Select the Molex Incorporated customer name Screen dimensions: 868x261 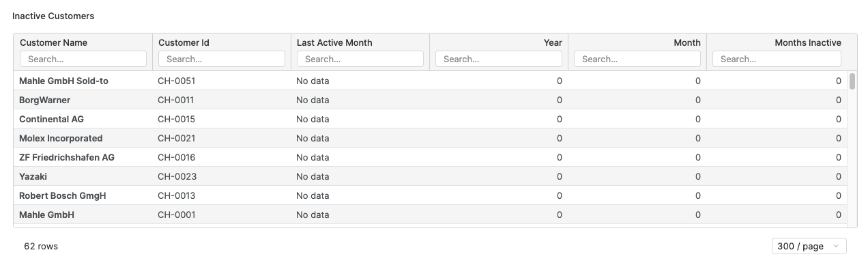[61, 138]
